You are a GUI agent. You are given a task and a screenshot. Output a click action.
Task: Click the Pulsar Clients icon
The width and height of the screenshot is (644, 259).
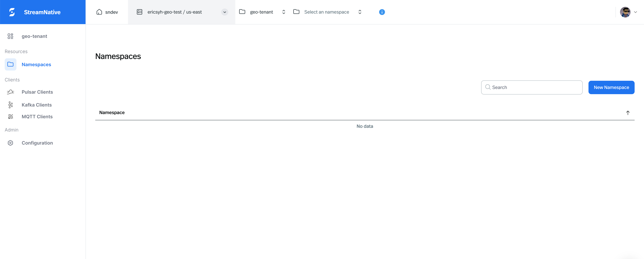pos(10,92)
